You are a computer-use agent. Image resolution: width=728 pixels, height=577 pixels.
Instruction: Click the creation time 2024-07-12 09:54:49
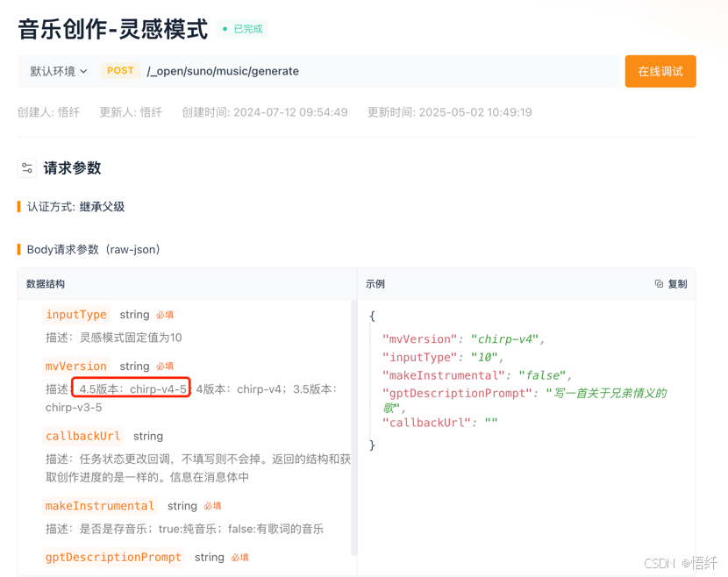(x=290, y=112)
